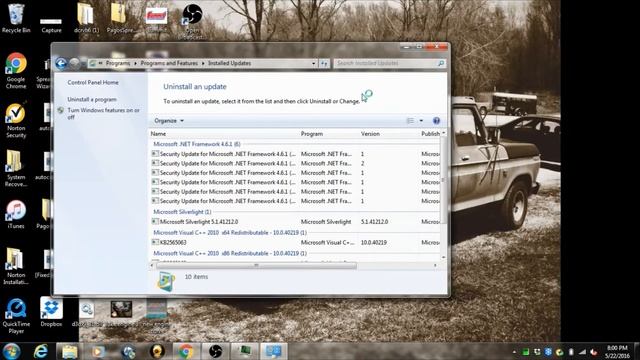
Task: Click the taskbar clock showing 8:00 PM
Action: [x=617, y=352]
